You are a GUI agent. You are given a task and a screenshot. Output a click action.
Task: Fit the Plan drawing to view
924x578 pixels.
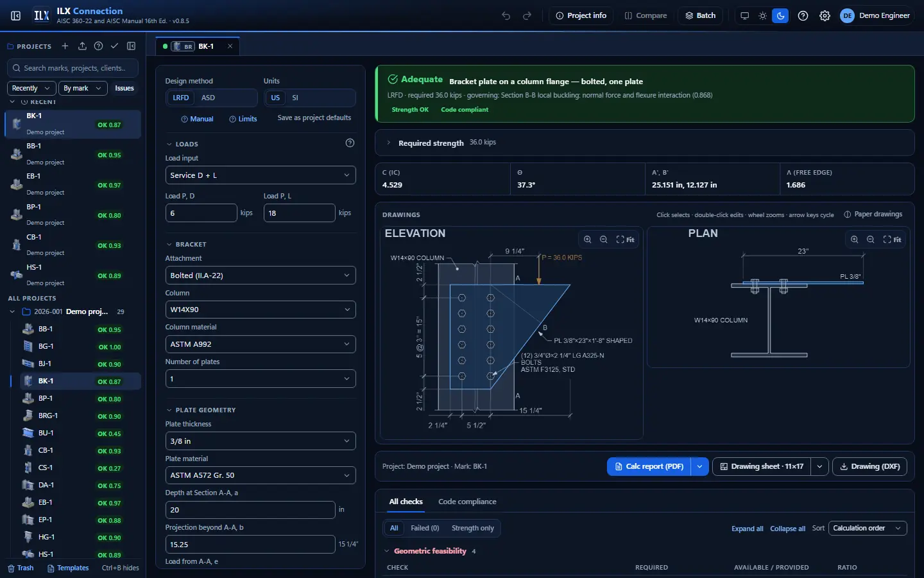pos(892,240)
